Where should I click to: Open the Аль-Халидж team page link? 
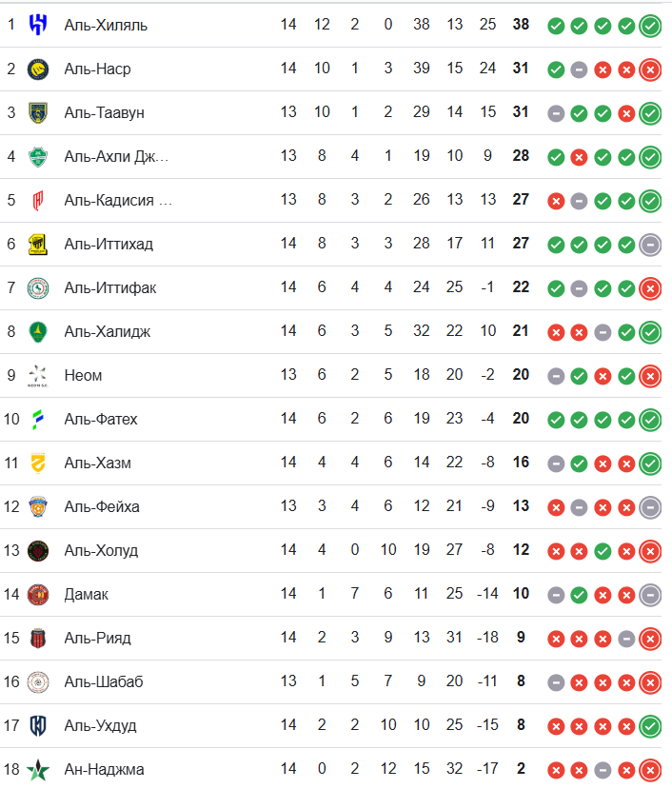pos(108,331)
